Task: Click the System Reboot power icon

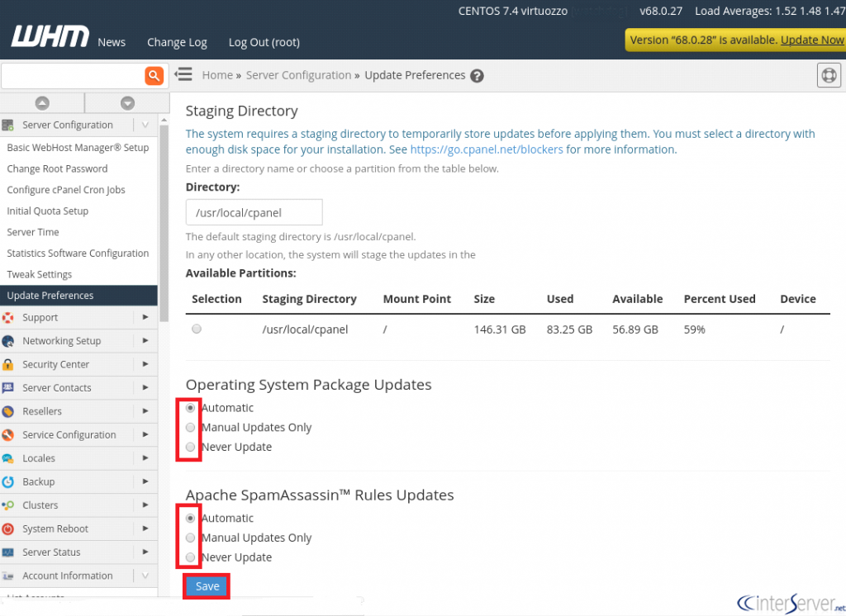Action: [8, 528]
